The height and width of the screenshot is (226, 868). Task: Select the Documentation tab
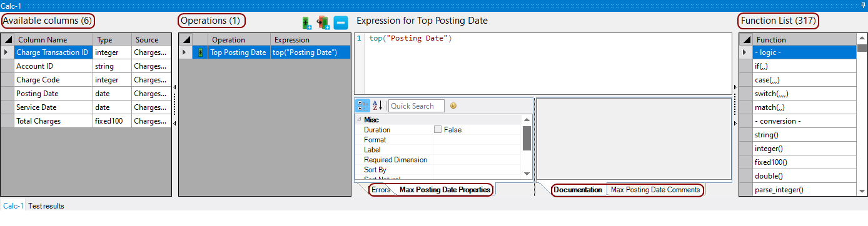tap(578, 190)
